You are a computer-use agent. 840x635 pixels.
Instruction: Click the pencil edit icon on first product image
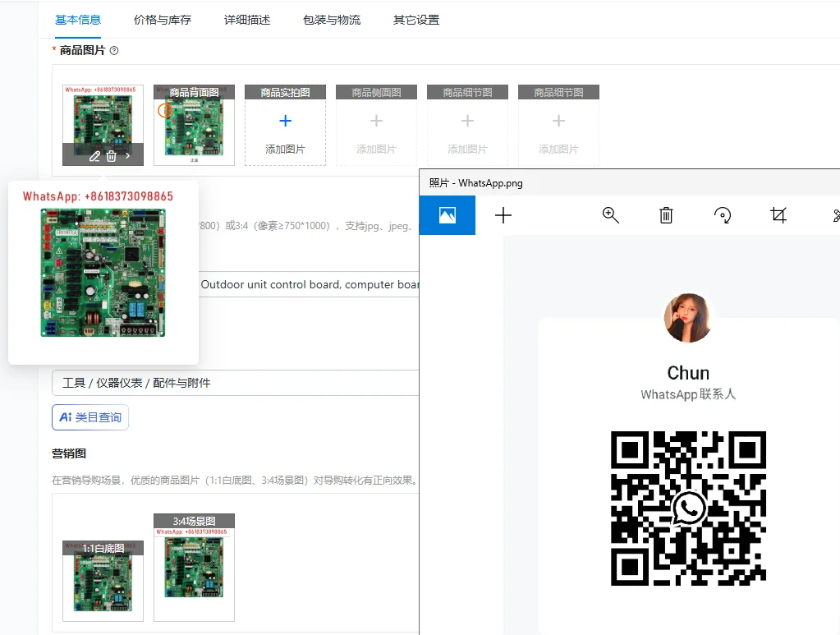tap(94, 155)
